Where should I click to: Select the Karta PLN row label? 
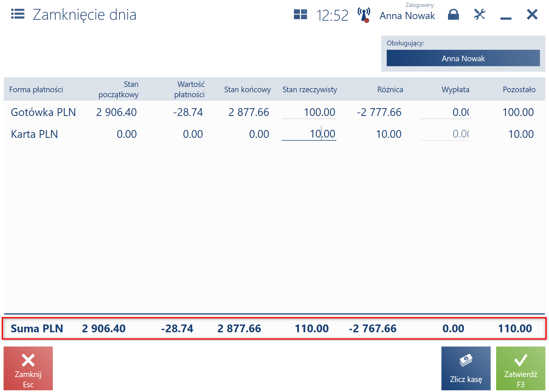tap(34, 134)
